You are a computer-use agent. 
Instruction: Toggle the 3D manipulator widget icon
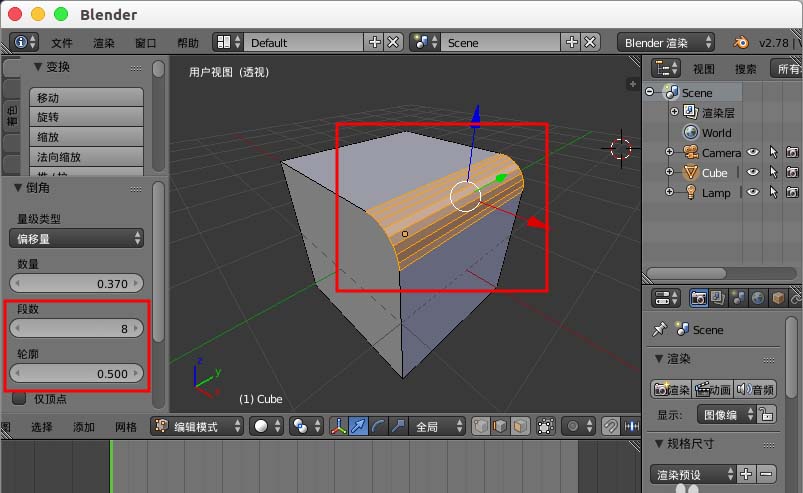(x=339, y=426)
